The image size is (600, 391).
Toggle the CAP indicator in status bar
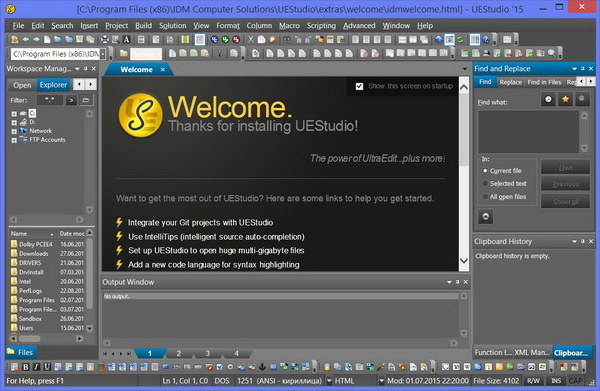(575, 381)
